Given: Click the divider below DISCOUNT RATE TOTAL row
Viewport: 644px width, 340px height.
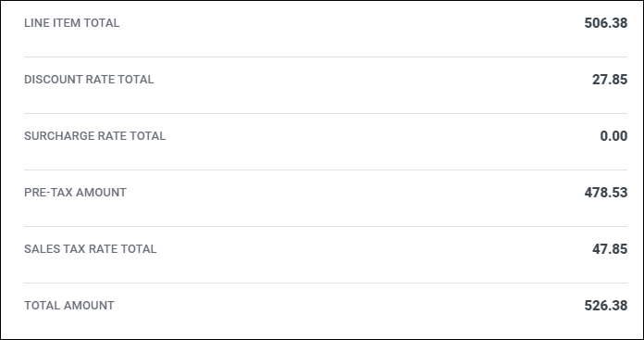Looking at the screenshot, I should [x=326, y=113].
